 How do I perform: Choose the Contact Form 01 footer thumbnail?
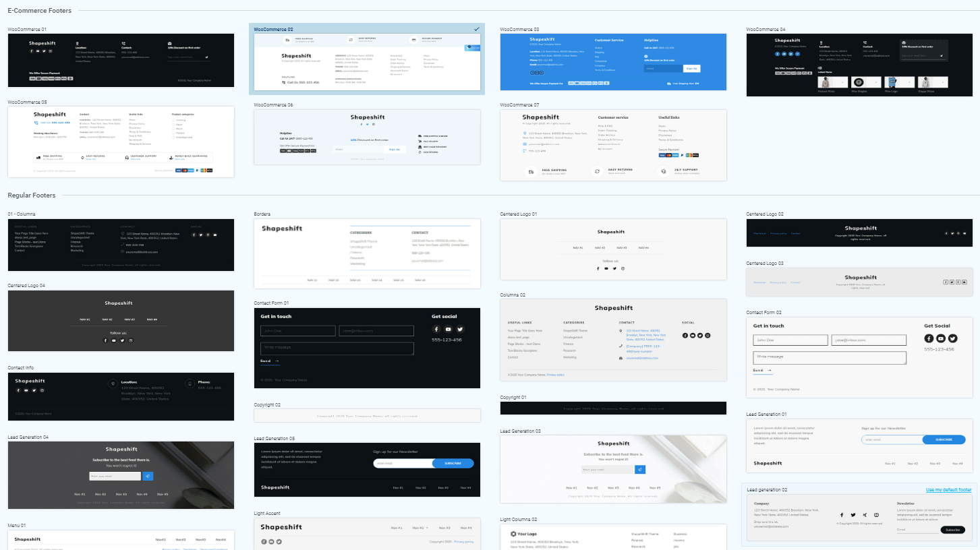pos(367,348)
